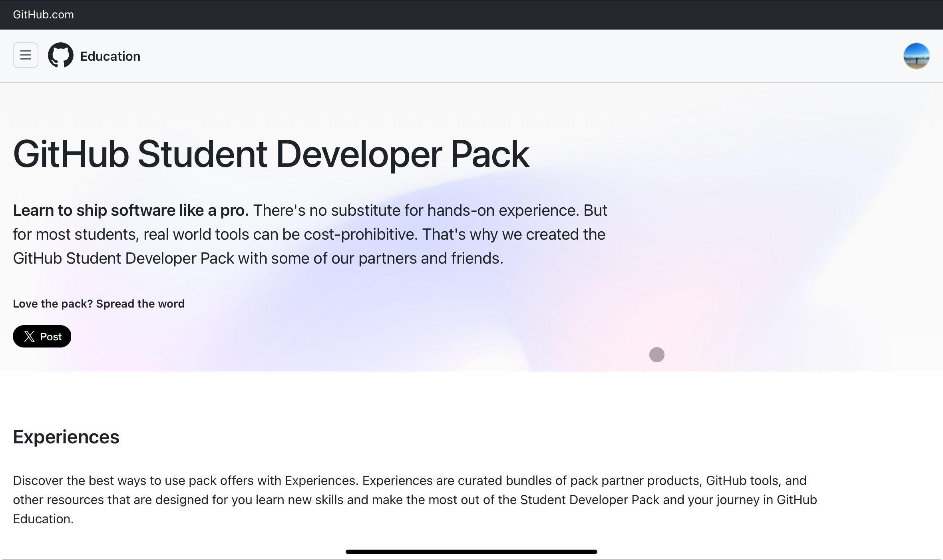Click the GitHub Octocat logo
The height and width of the screenshot is (560, 943).
click(x=61, y=55)
